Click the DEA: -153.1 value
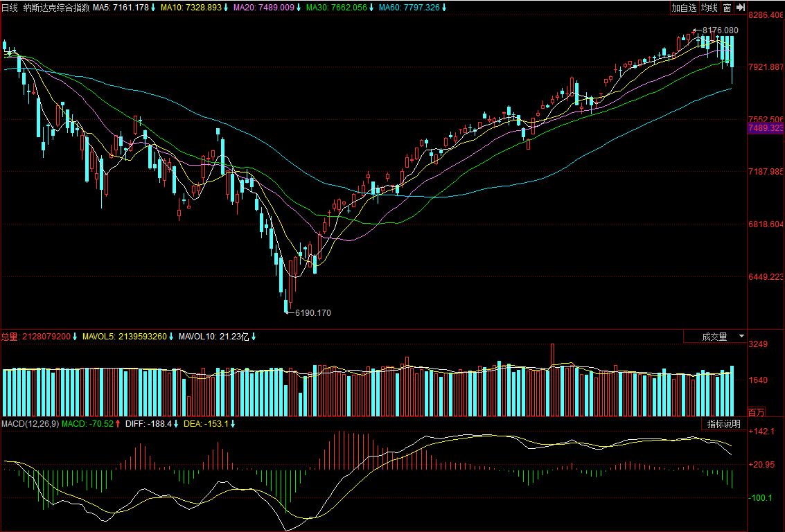 click(x=206, y=424)
